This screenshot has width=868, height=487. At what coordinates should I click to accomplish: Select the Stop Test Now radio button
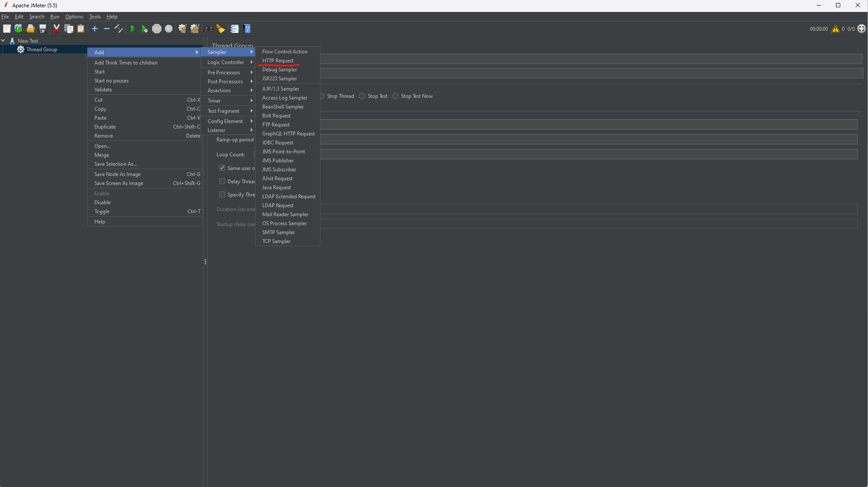tap(396, 96)
